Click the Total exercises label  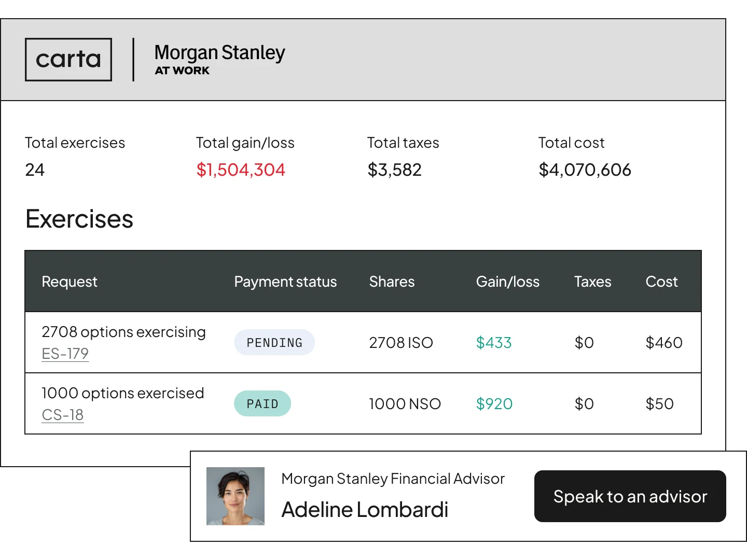click(75, 143)
